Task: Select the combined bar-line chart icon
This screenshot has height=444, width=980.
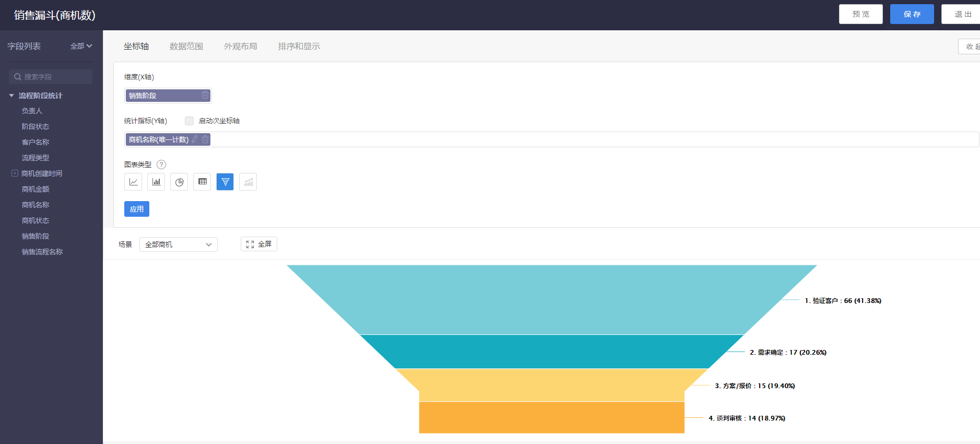Action: click(x=248, y=182)
